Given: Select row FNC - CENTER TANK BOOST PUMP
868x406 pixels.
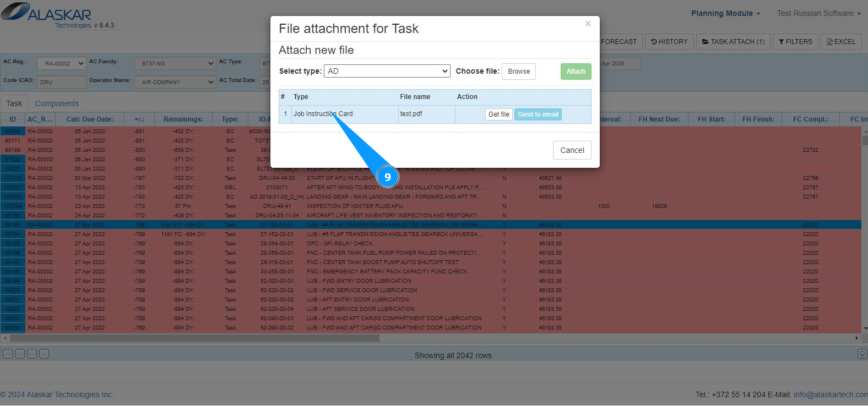Looking at the screenshot, I should pyautogui.click(x=431, y=262).
